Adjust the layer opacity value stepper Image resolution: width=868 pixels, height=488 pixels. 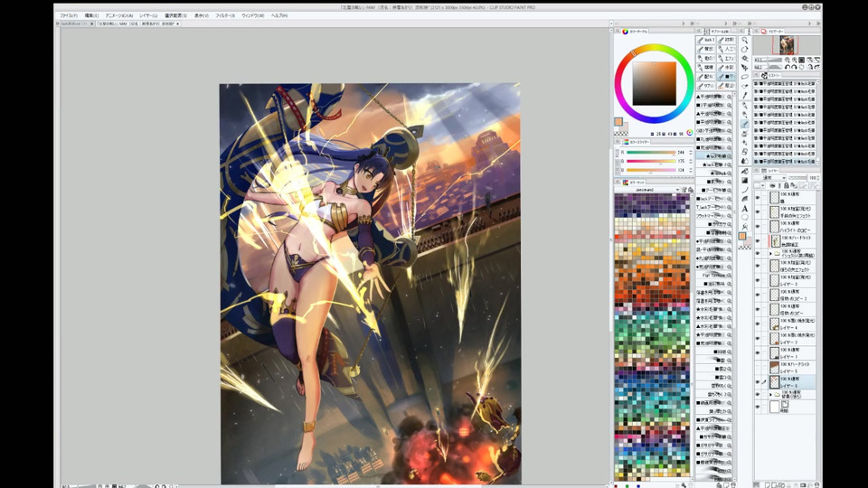point(818,178)
